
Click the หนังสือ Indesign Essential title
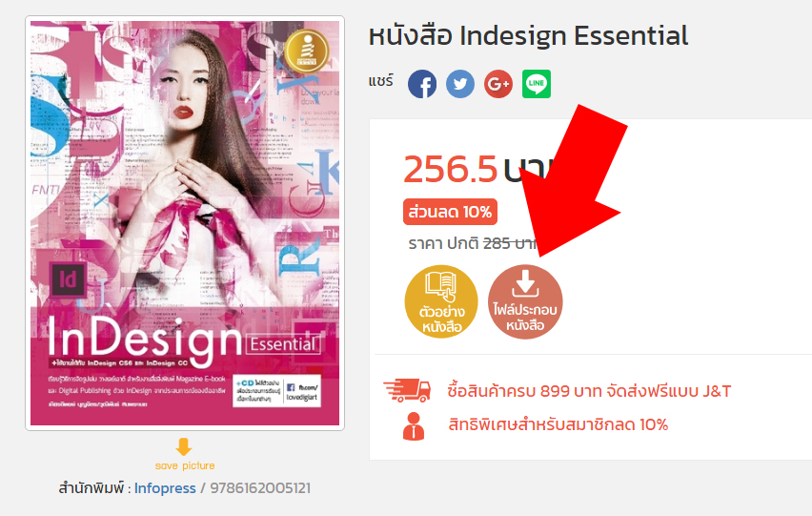(x=528, y=36)
